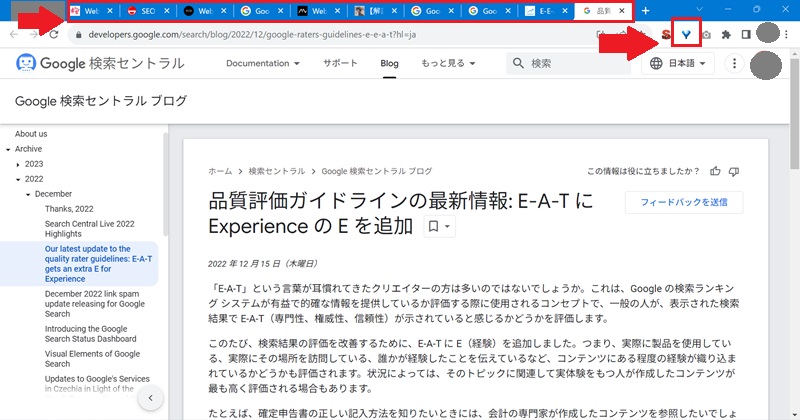The image size is (800, 420).
Task: Click the camera screenshot extension icon
Action: tap(706, 35)
